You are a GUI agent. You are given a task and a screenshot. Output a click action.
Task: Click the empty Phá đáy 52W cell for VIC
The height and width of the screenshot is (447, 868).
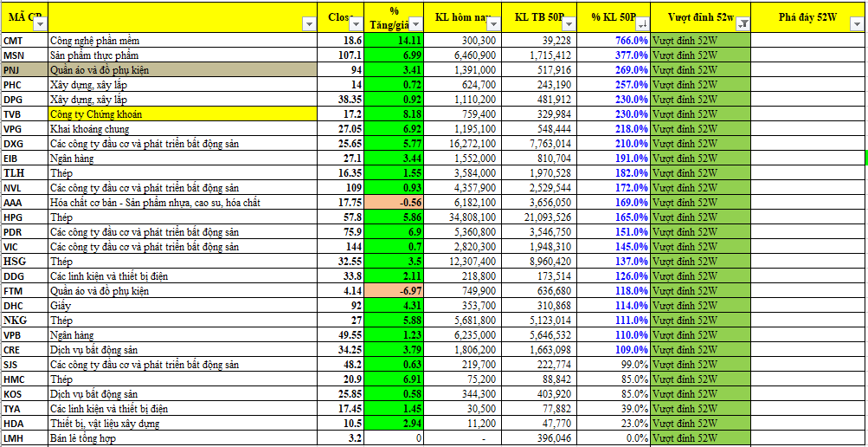click(x=808, y=247)
